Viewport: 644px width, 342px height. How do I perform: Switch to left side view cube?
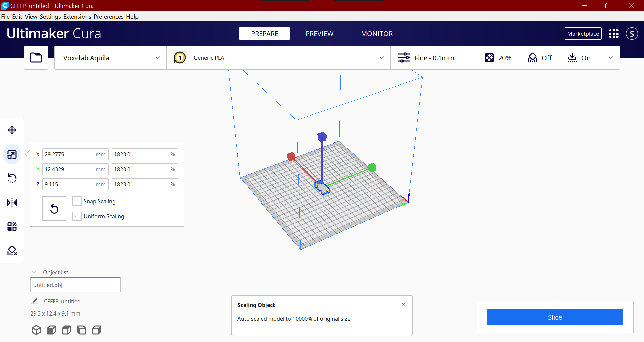pos(82,330)
